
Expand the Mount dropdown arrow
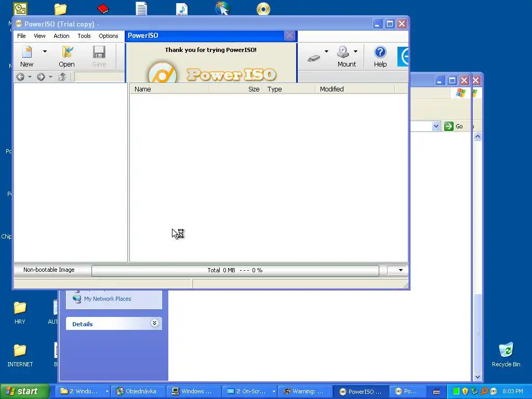pos(355,51)
